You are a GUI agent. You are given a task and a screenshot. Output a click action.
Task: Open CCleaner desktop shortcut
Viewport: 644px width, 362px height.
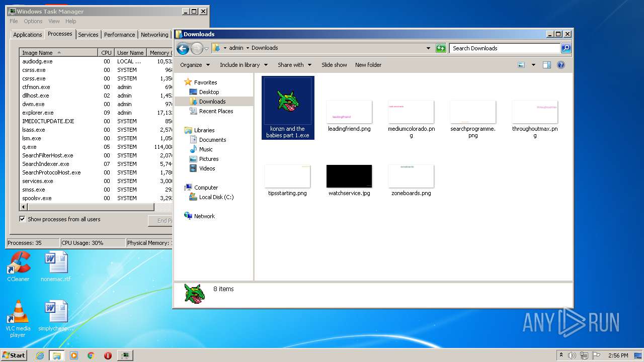click(18, 267)
